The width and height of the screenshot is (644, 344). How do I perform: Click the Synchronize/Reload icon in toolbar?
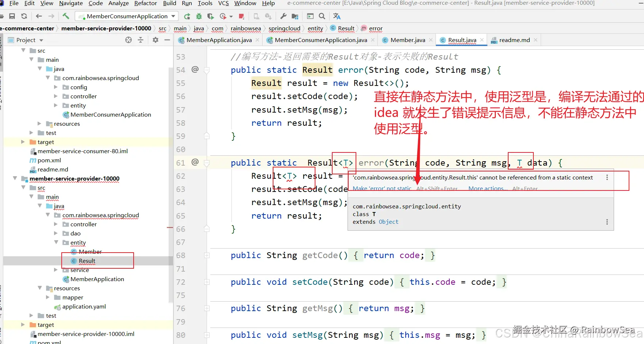24,16
